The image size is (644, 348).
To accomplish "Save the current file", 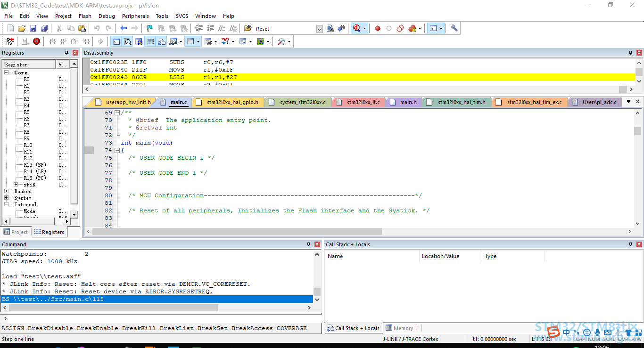I will coord(33,28).
